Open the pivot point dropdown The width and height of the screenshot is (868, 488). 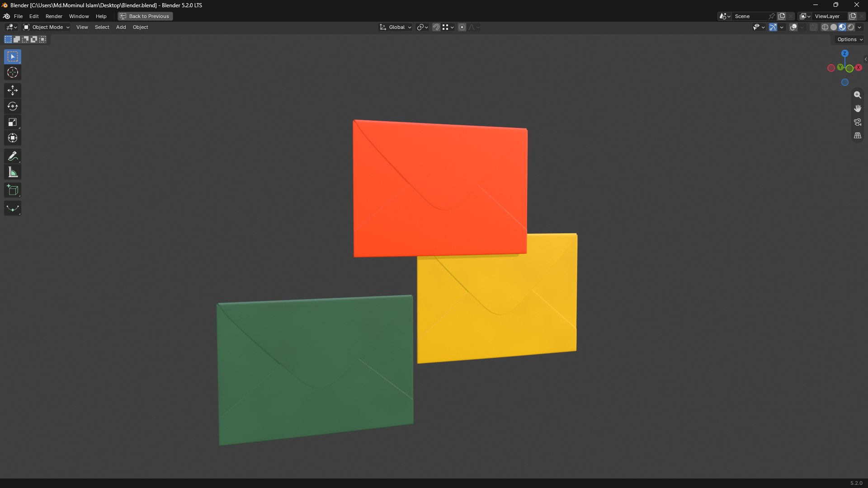422,28
